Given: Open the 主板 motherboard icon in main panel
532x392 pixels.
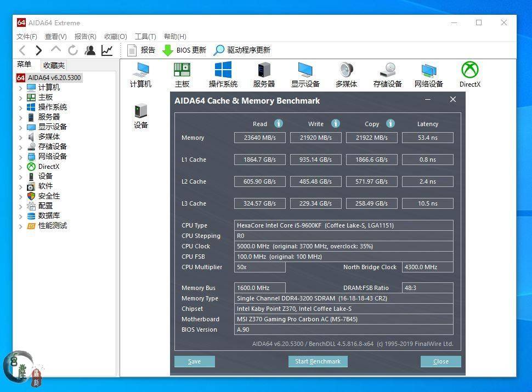Looking at the screenshot, I should pos(182,75).
